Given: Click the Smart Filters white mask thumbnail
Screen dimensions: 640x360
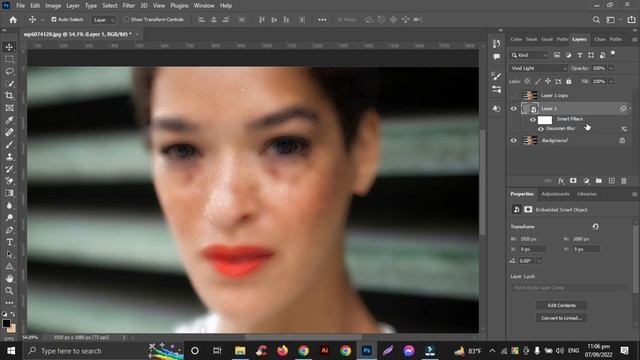Looking at the screenshot, I should click(545, 120).
